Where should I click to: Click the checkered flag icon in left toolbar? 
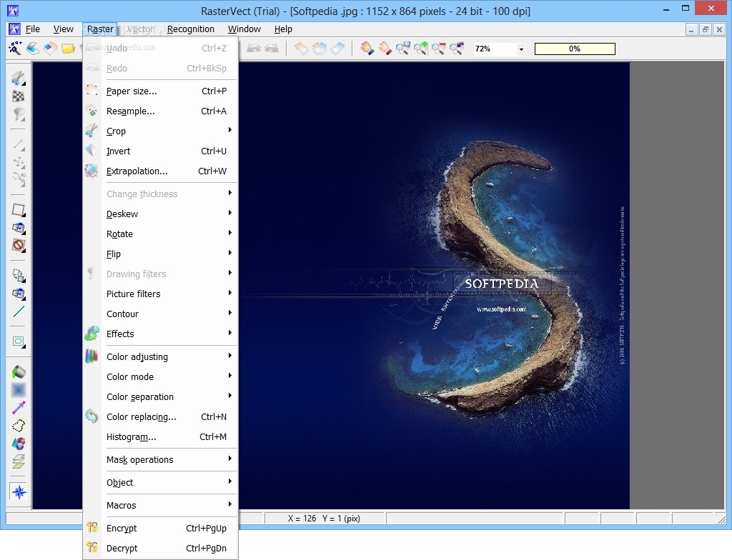point(18,96)
